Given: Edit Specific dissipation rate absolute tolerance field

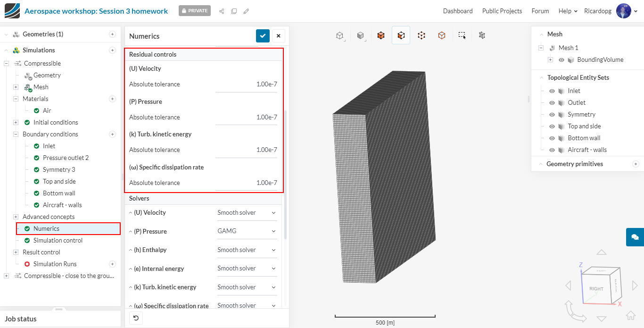Looking at the screenshot, I should pos(246,183).
